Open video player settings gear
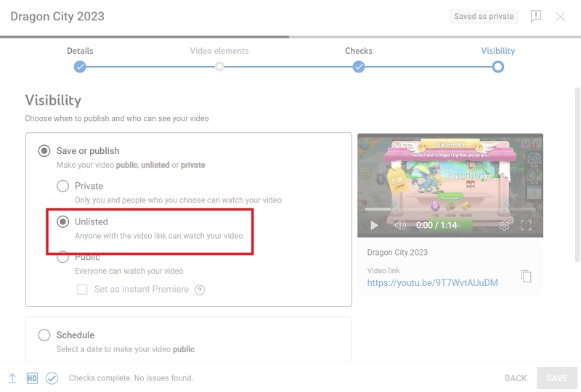Viewport: 581px width, 392px height. click(x=504, y=225)
